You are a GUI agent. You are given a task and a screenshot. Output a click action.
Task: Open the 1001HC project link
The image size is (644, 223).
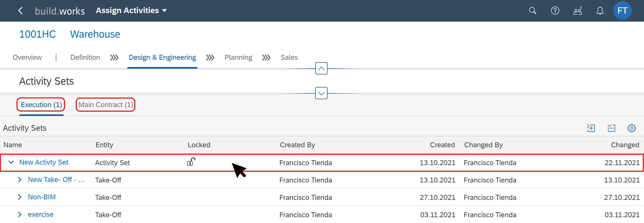click(37, 34)
